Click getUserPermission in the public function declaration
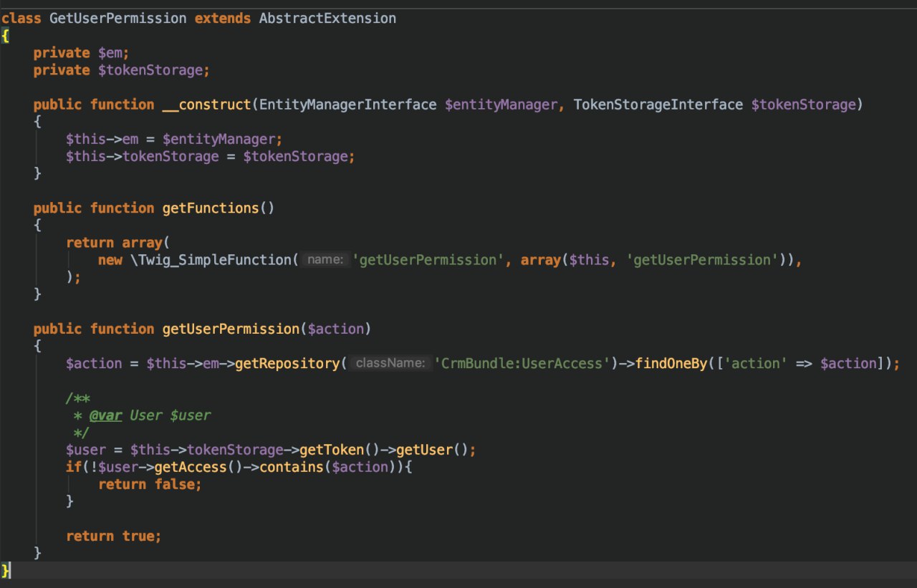Viewport: 917px width, 588px height. pos(230,329)
